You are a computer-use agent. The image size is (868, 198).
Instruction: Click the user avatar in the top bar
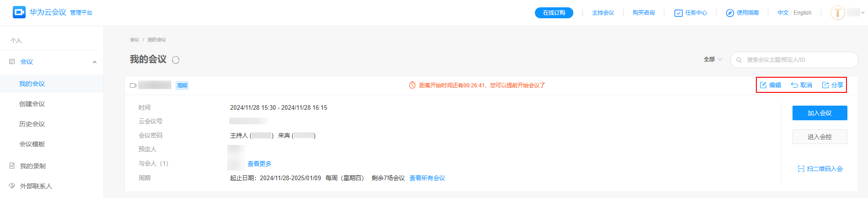click(x=838, y=13)
